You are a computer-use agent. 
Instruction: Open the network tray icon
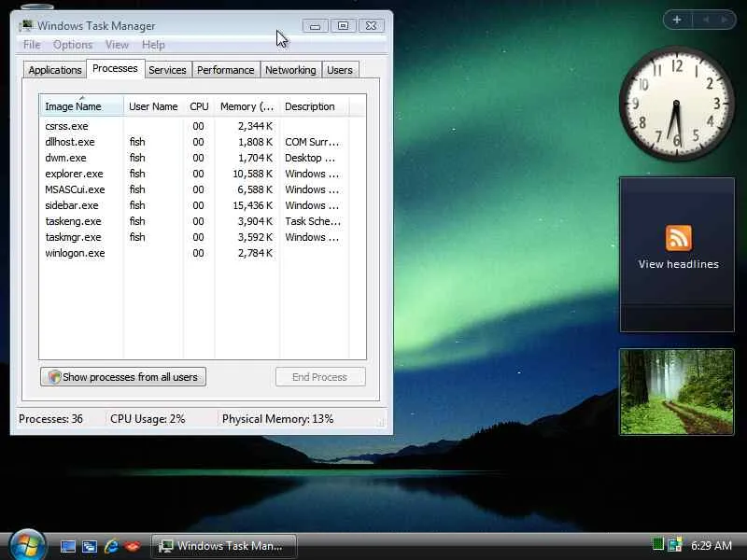click(x=675, y=545)
